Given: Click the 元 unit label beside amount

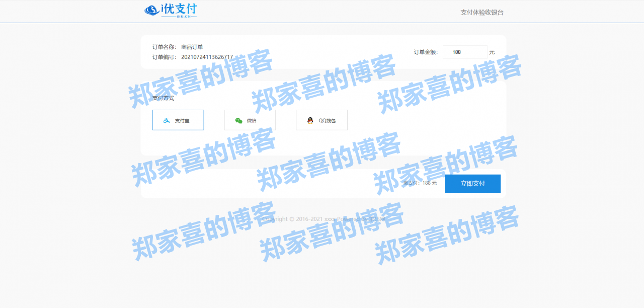Looking at the screenshot, I should click(x=492, y=52).
